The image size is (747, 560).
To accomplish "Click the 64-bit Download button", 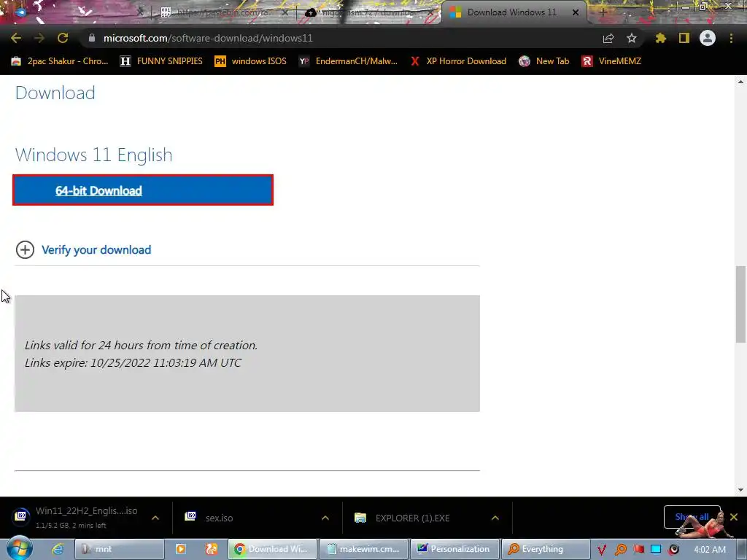I will pos(143,190).
